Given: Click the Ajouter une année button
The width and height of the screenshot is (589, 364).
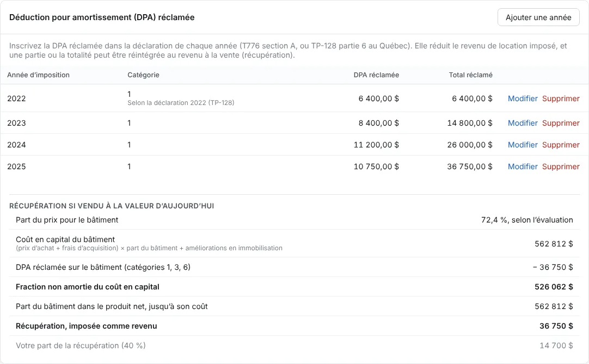Looking at the screenshot, I should 538,17.
